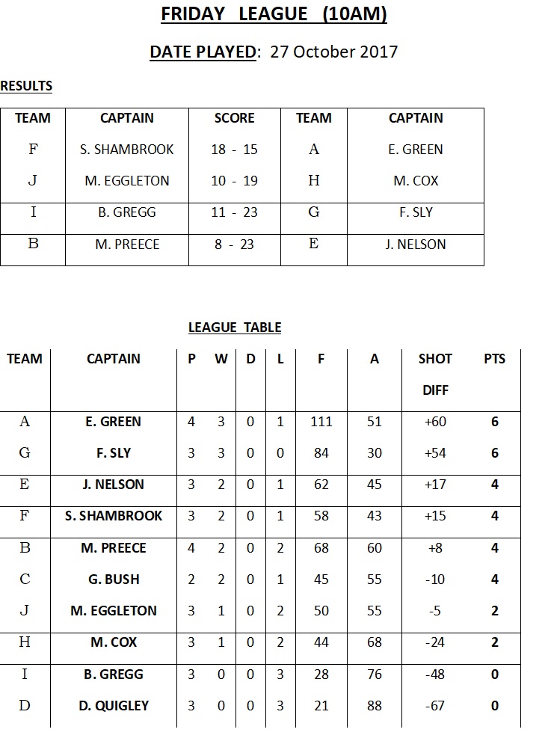Select the 8 - 23 score cell
This screenshot has width=548, height=756.
click(x=234, y=245)
